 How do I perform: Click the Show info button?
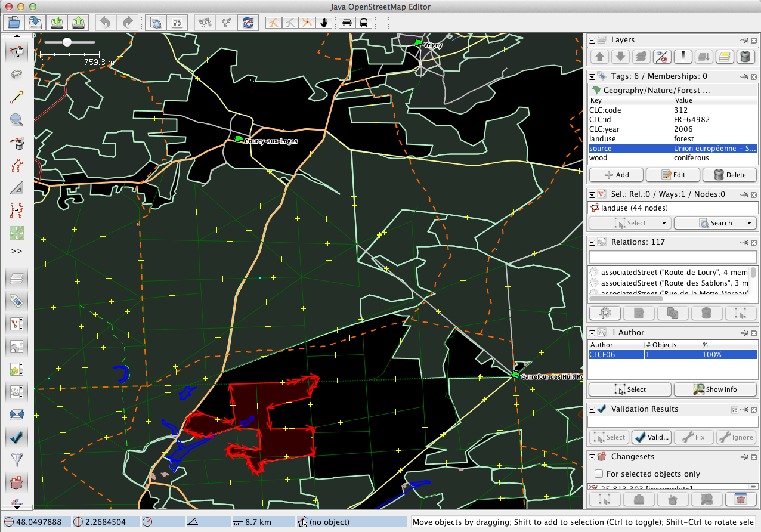(716, 389)
